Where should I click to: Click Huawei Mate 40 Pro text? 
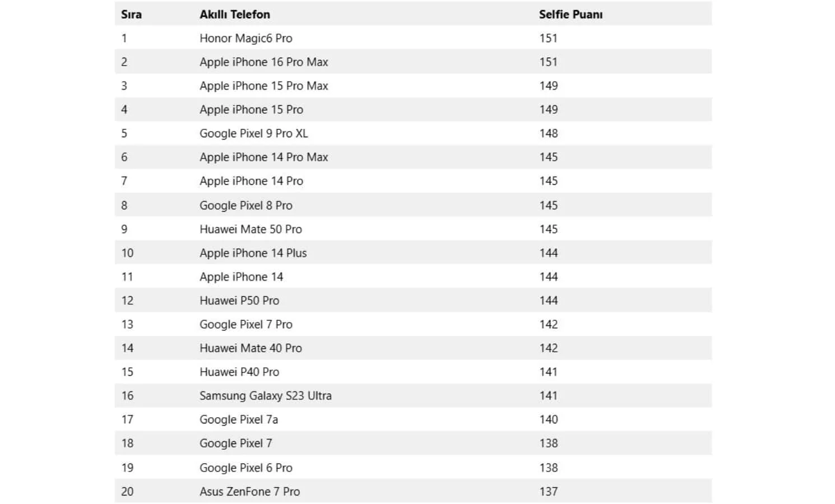pyautogui.click(x=250, y=348)
